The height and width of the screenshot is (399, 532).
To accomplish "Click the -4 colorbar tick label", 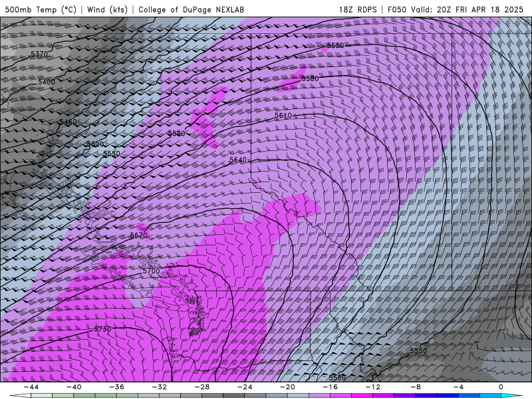I will (459, 387).
